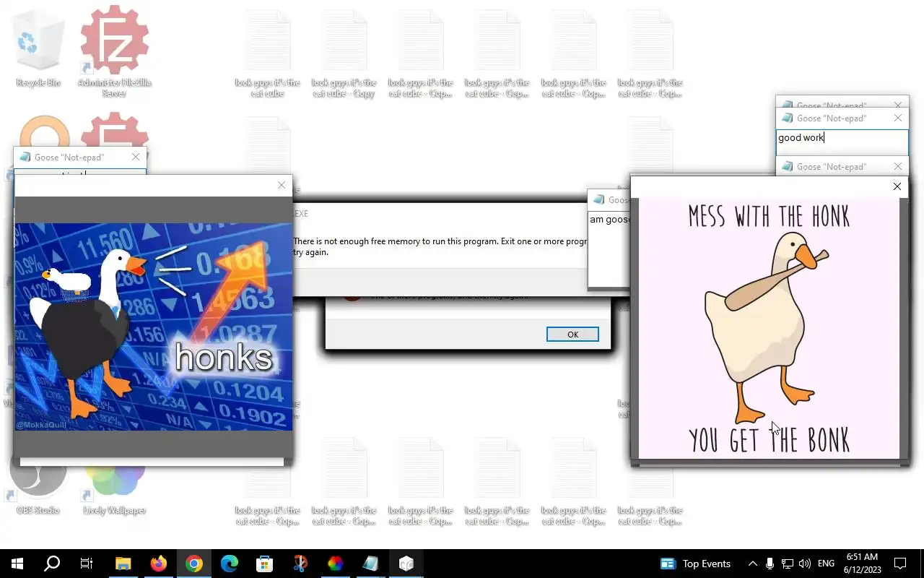This screenshot has width=924, height=578.
Task: Switch to the notepad-style app in taskbar
Action: point(371,564)
